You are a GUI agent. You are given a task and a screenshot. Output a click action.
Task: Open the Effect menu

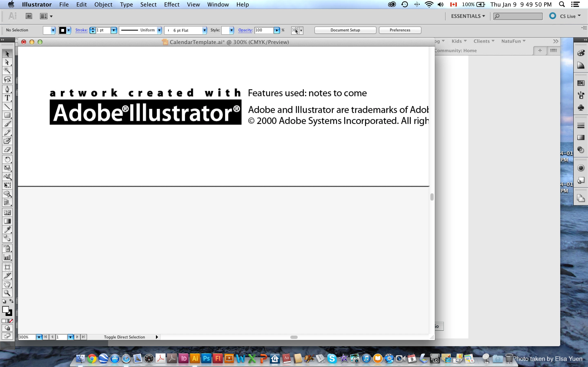point(171,4)
